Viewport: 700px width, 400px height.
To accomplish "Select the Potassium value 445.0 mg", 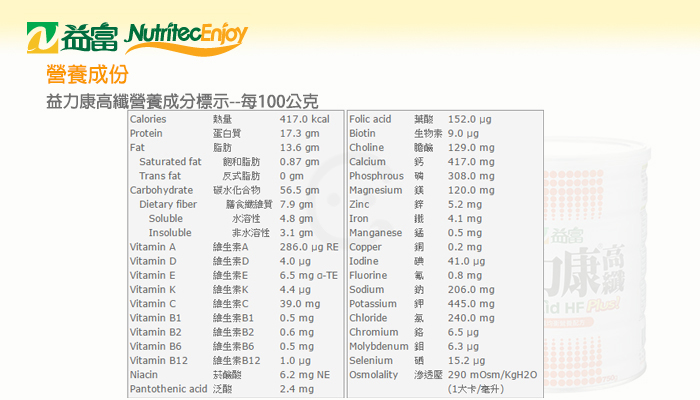I will (471, 304).
